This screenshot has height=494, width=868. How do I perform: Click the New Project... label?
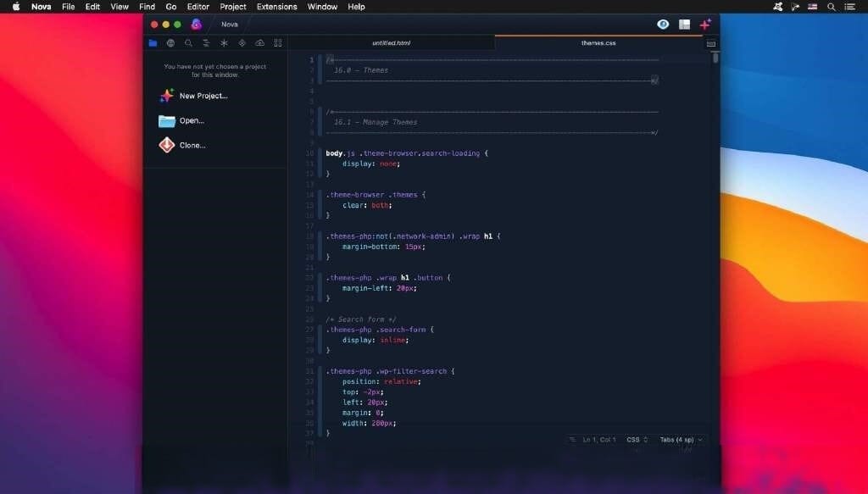[x=203, y=96]
